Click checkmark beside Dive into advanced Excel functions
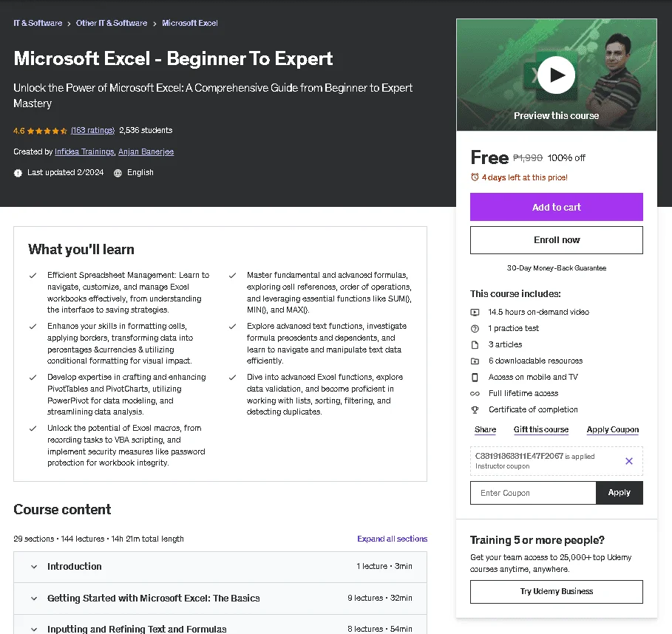This screenshot has width=672, height=634. tap(232, 378)
